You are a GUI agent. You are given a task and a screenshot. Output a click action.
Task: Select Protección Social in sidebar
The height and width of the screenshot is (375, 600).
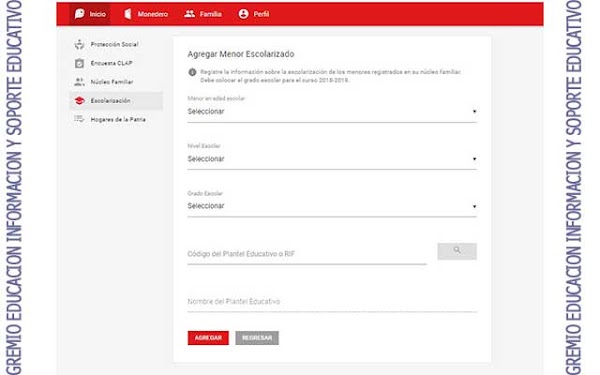click(116, 44)
